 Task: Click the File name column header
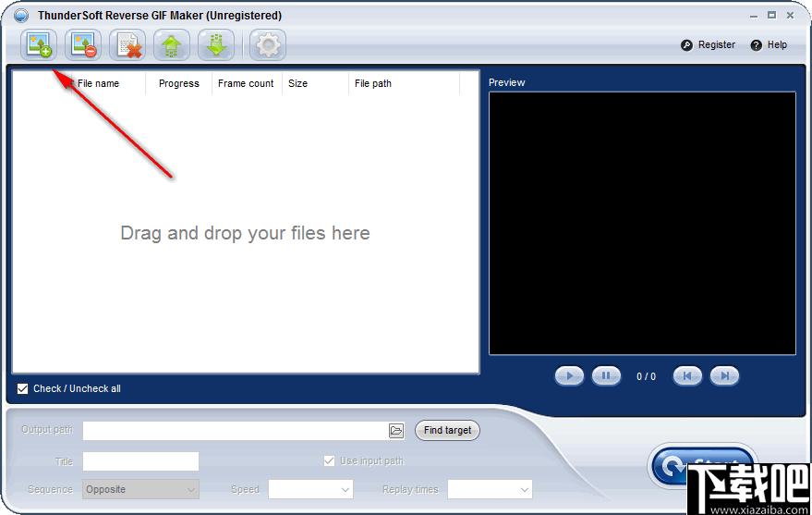pyautogui.click(x=98, y=83)
